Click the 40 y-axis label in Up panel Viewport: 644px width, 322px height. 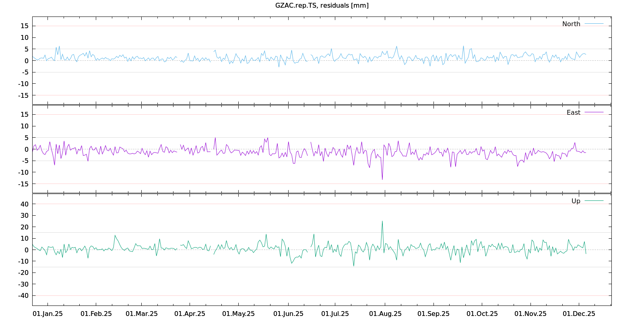click(x=25, y=204)
